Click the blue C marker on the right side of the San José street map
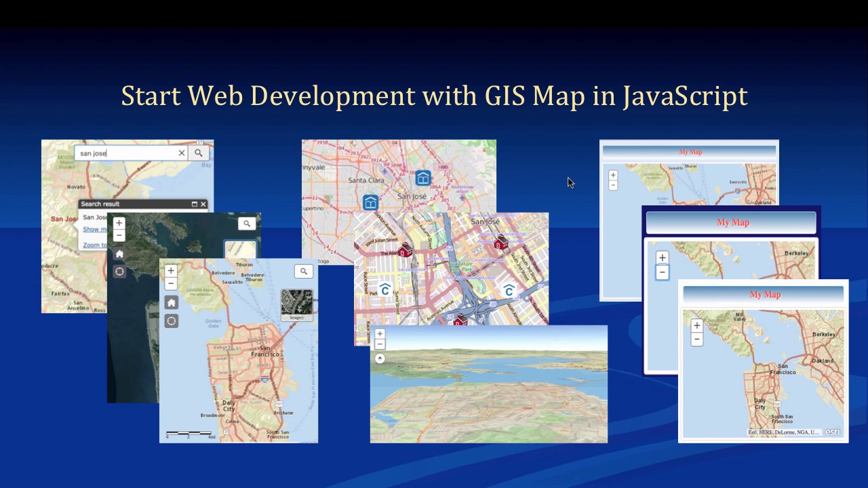 [x=509, y=291]
